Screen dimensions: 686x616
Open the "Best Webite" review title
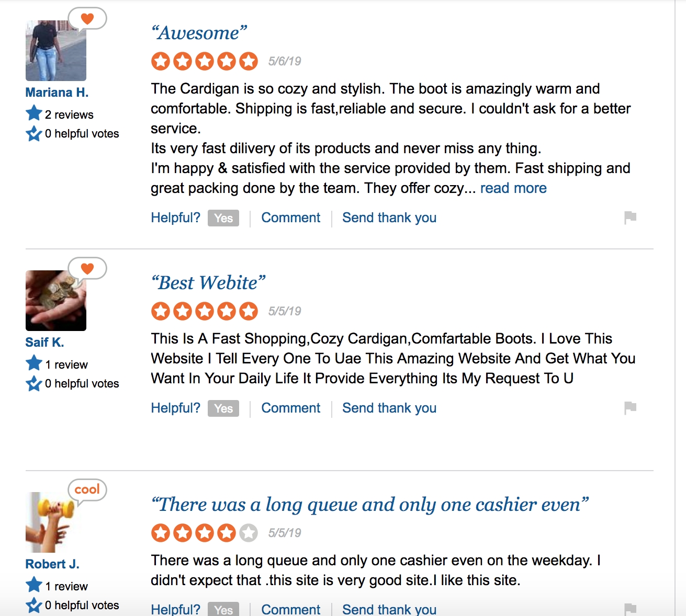208,282
